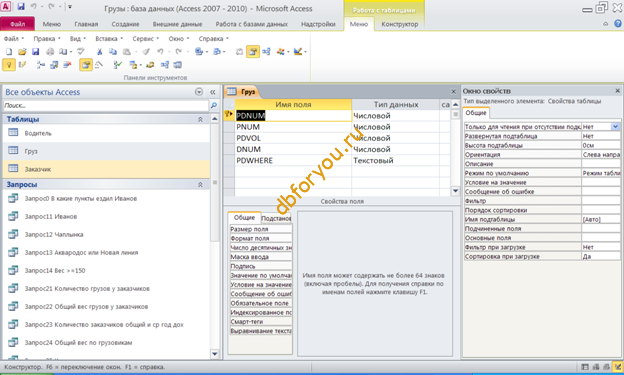Click the field list scroll-down arrow
The width and height of the screenshot is (624, 375).
[455, 191]
